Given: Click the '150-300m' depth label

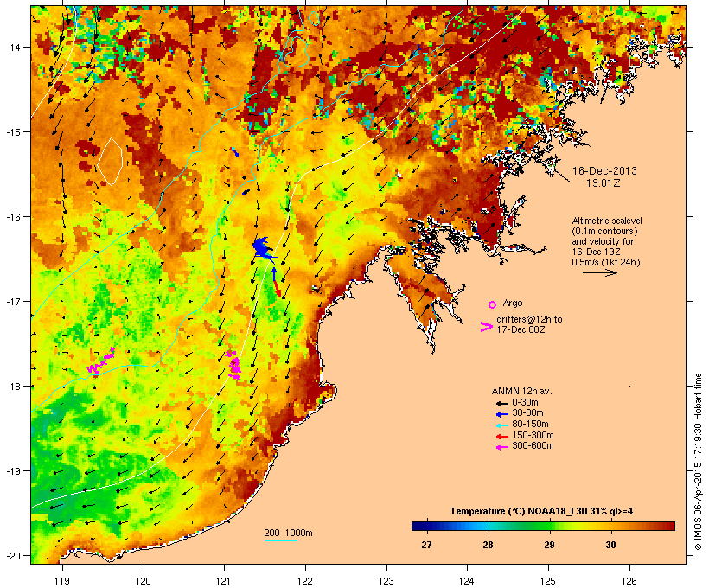Looking at the screenshot, I should click(x=533, y=435).
